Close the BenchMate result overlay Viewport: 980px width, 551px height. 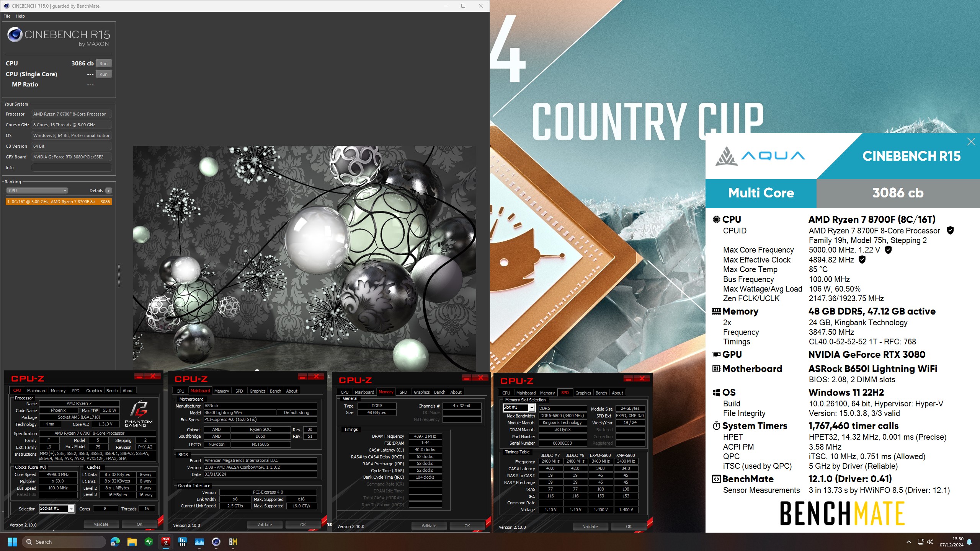click(971, 142)
